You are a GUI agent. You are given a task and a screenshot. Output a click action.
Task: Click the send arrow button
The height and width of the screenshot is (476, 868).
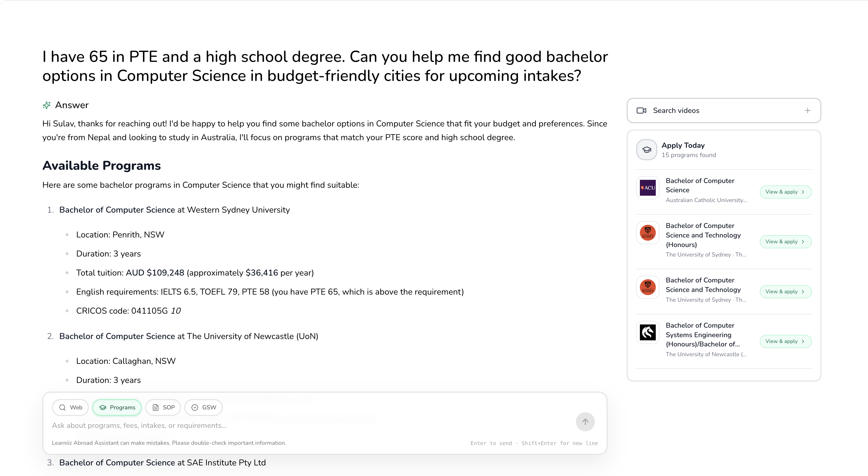(585, 422)
